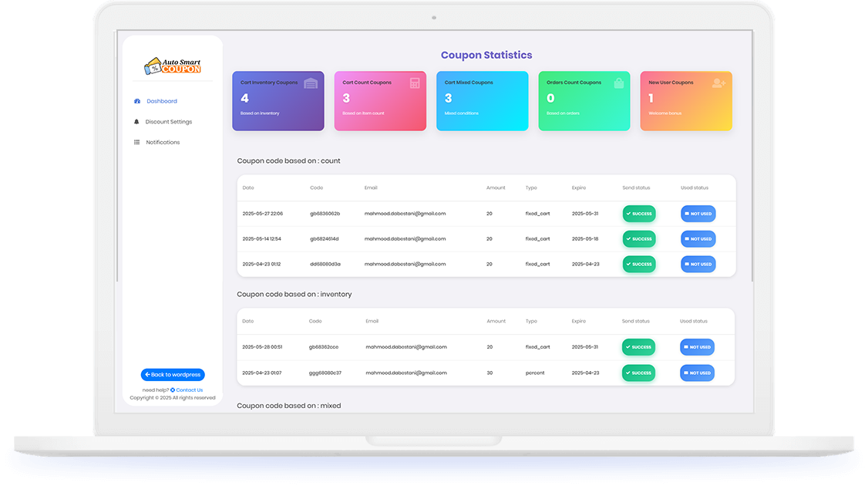Click the warehouse icon on Cart Inventory card

pyautogui.click(x=311, y=83)
